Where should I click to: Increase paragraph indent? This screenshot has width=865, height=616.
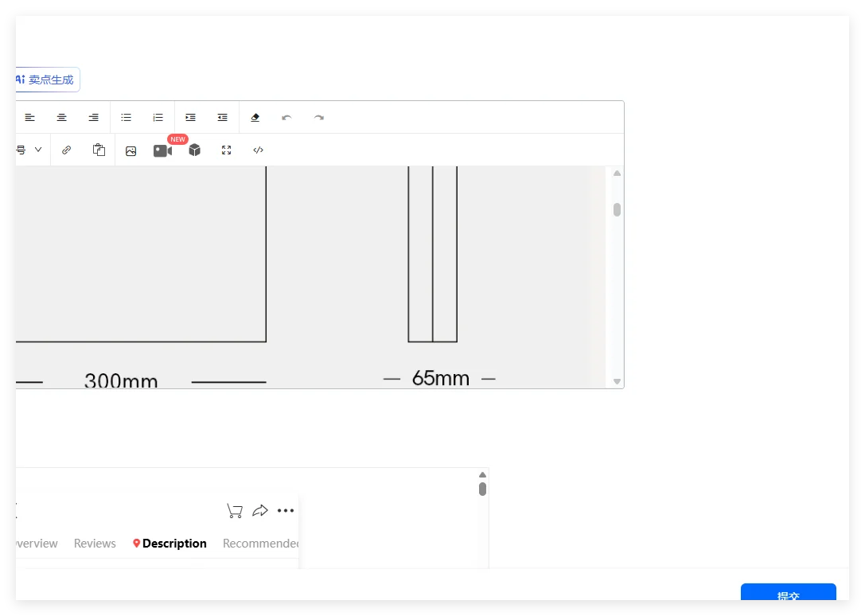point(190,118)
